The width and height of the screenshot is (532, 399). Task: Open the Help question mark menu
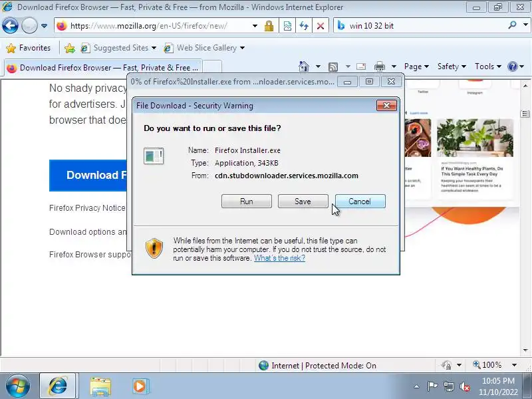tap(516, 66)
